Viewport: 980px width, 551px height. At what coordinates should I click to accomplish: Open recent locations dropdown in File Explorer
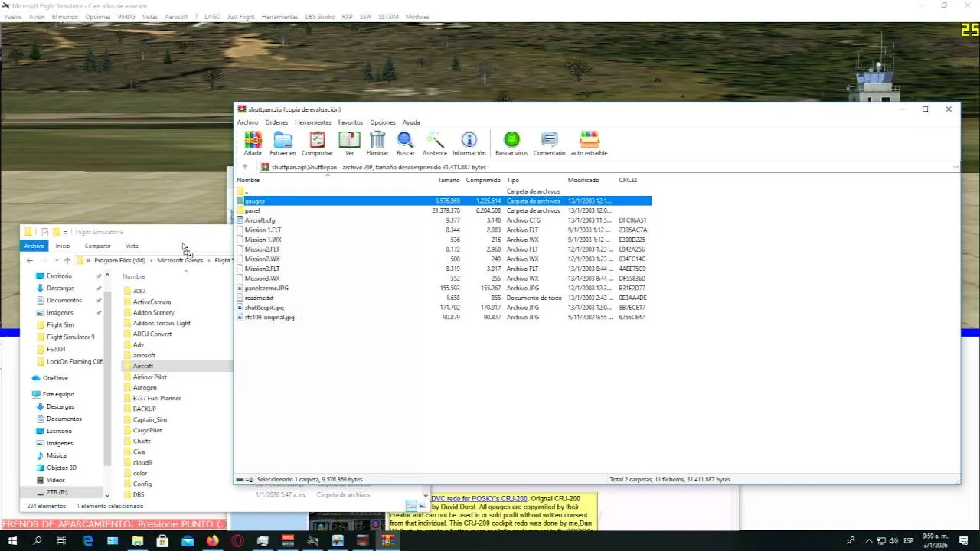(x=56, y=260)
